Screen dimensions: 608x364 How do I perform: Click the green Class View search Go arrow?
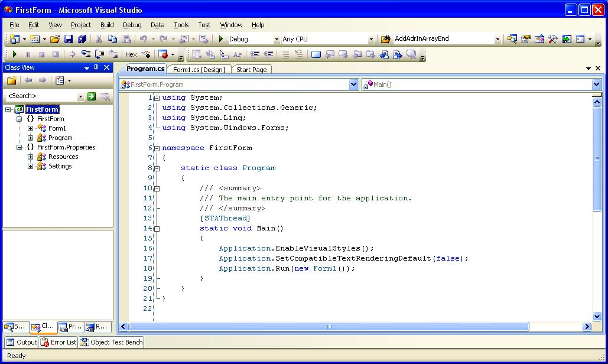(92, 96)
